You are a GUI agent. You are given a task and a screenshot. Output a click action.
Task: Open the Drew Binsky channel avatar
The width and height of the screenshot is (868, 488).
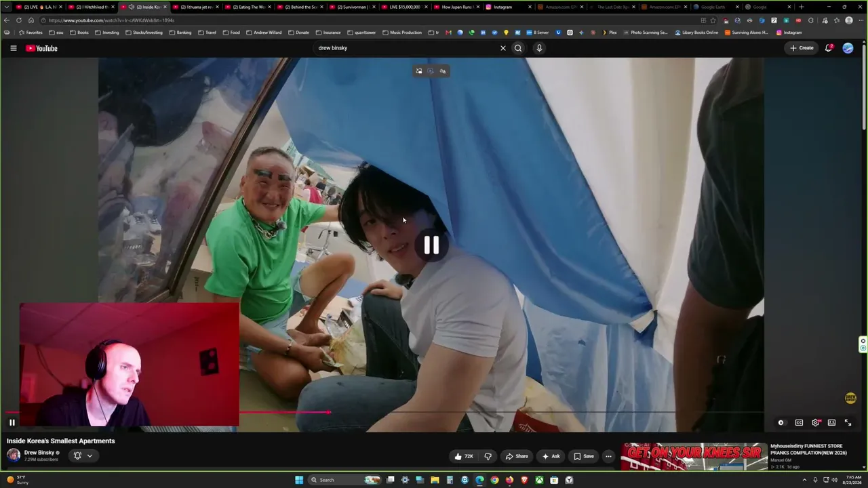[13, 455]
